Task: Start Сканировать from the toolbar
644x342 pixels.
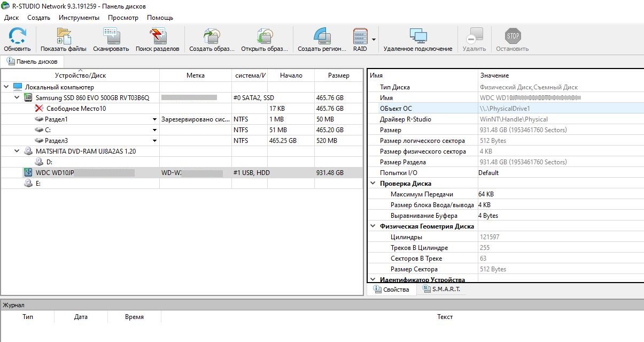Action: (x=111, y=36)
